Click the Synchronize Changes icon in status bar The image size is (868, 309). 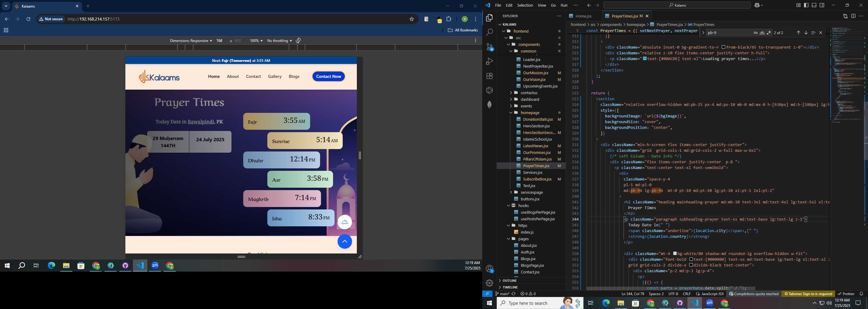pyautogui.click(x=514, y=294)
